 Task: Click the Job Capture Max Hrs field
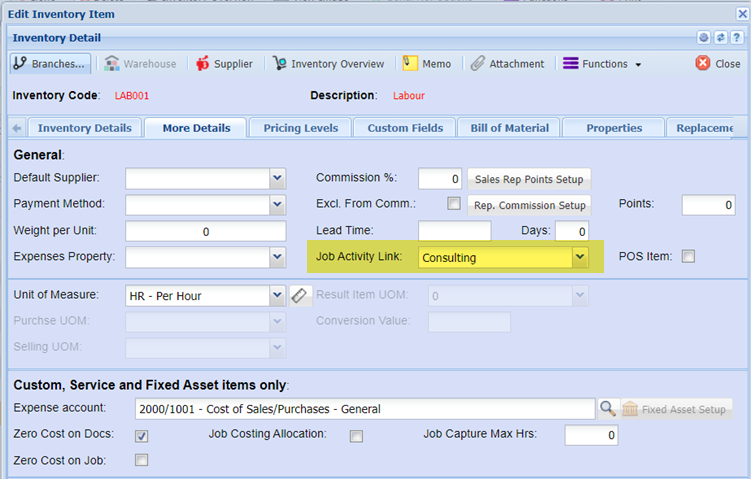[x=590, y=435]
